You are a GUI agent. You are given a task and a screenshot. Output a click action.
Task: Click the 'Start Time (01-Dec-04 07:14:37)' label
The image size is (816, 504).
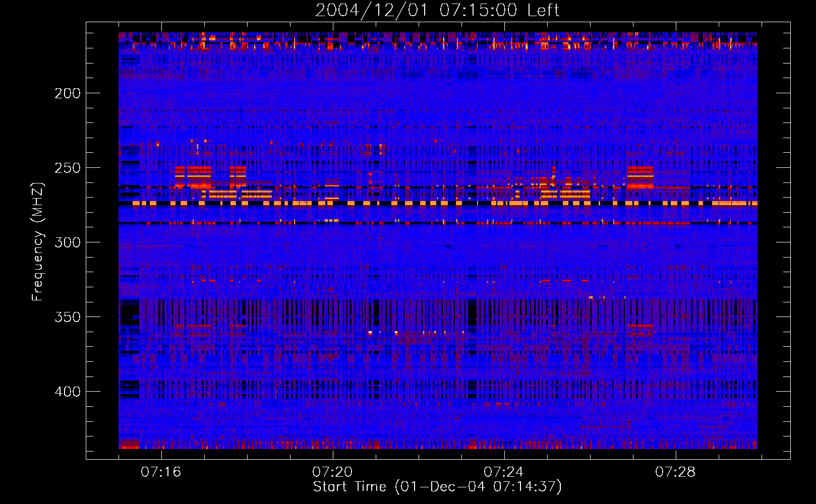437,487
